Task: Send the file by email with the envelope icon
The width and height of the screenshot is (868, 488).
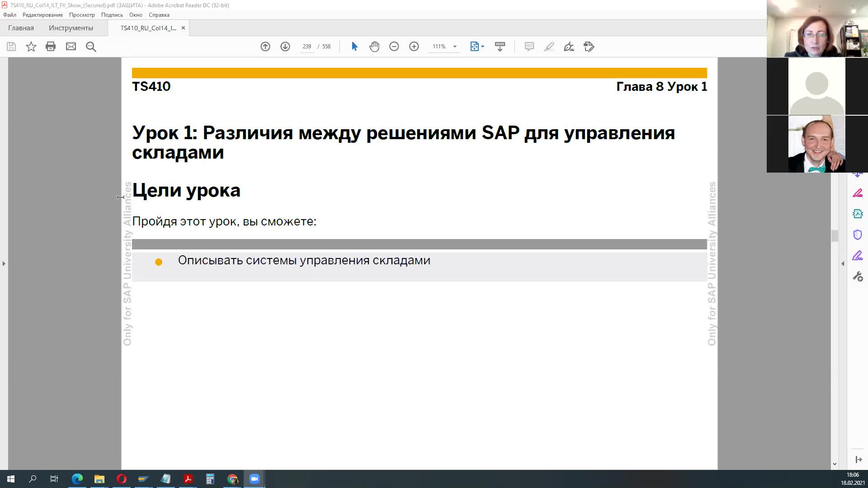Action: tap(71, 47)
